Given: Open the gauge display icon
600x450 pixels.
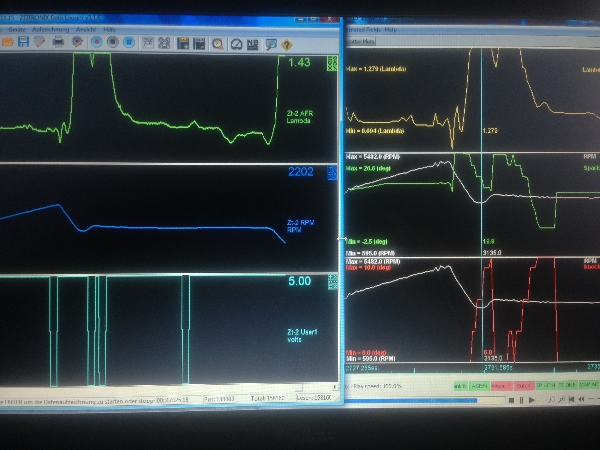Looking at the screenshot, I should click(236, 43).
